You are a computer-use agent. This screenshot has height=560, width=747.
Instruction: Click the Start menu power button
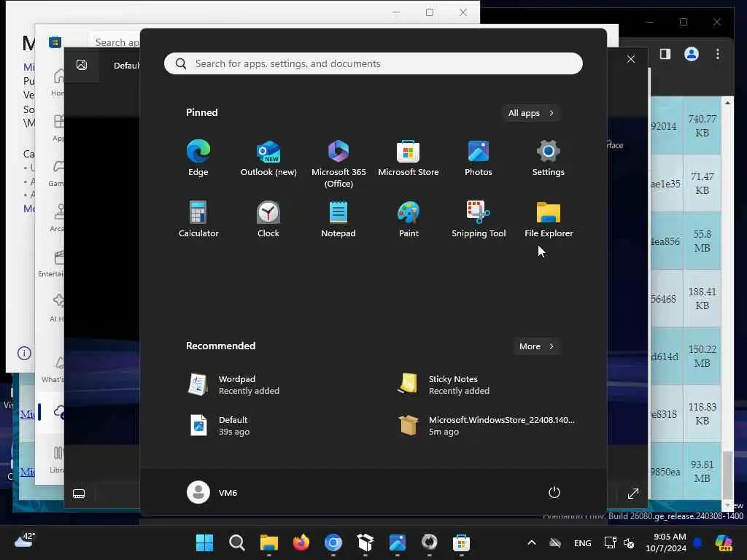tap(554, 492)
